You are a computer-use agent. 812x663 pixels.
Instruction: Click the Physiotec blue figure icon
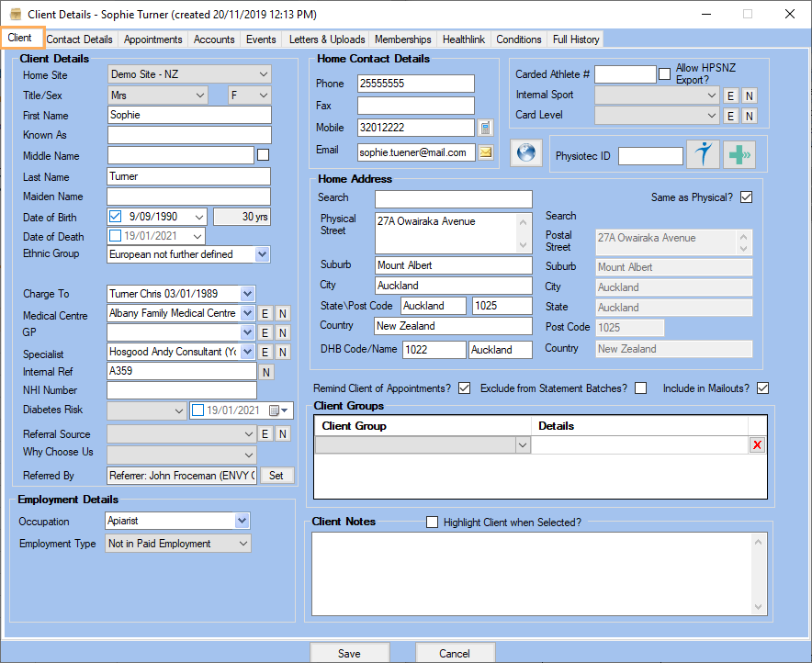(x=703, y=154)
